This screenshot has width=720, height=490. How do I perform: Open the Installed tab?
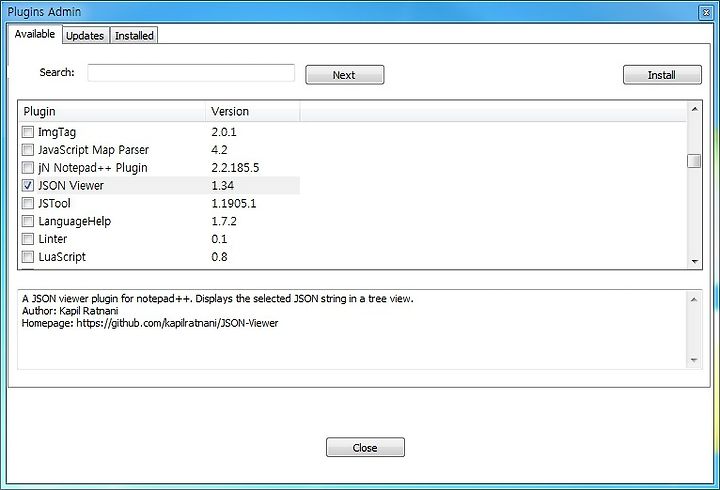coord(134,35)
